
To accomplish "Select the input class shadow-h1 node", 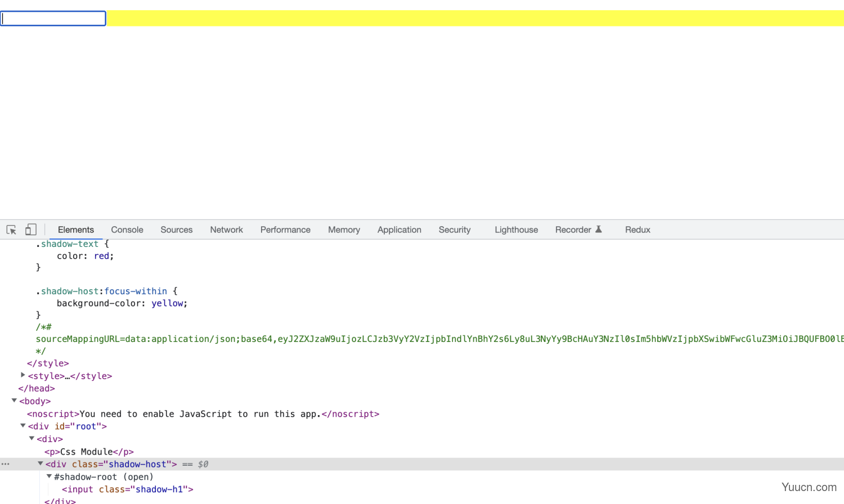I will [128, 489].
